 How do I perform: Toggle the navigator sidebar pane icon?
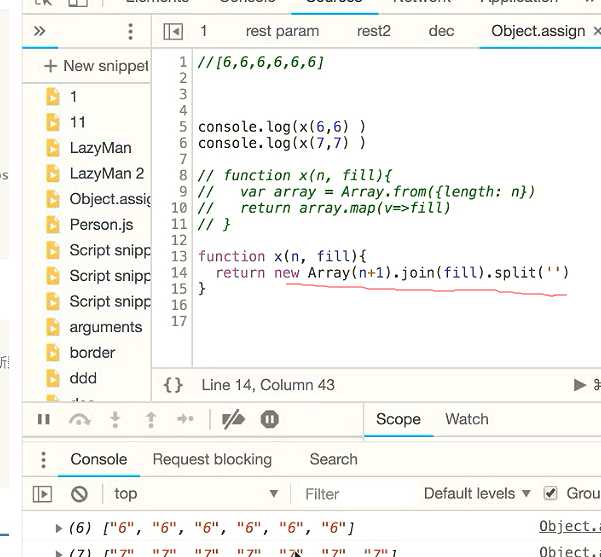173,31
